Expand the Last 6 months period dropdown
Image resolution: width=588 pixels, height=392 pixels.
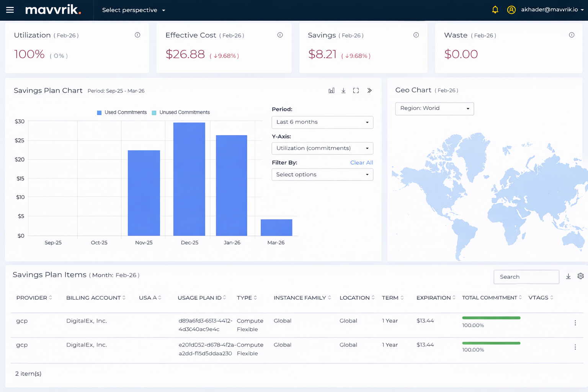(x=322, y=122)
